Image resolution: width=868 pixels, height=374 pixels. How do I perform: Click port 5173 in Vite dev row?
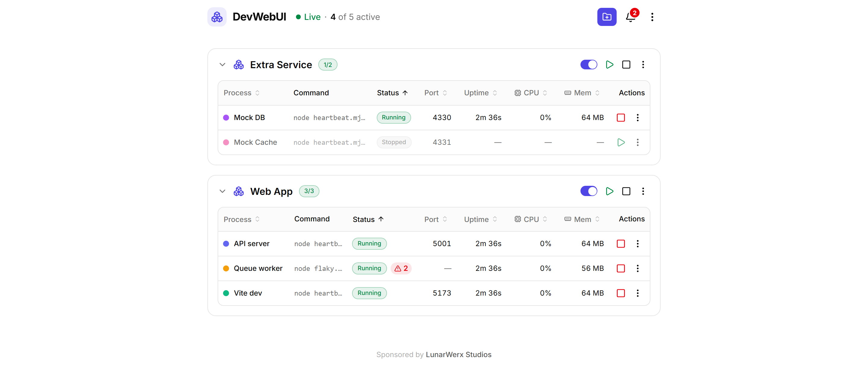[x=442, y=293]
